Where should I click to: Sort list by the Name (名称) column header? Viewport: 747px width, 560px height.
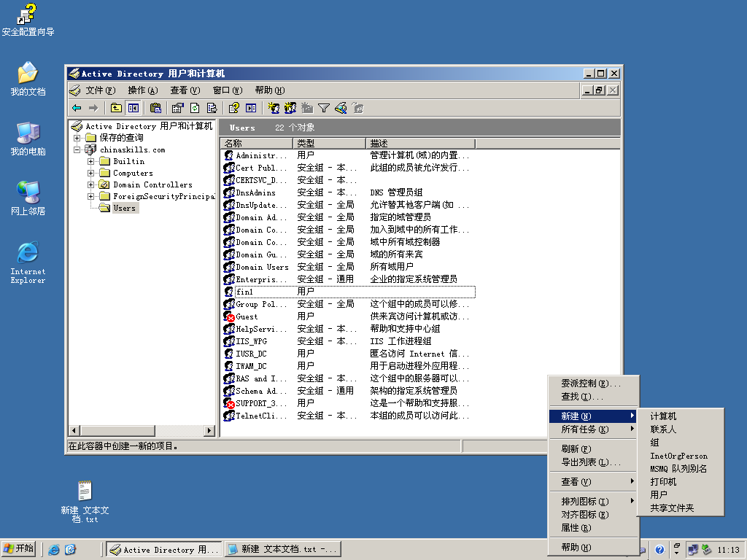tap(256, 144)
